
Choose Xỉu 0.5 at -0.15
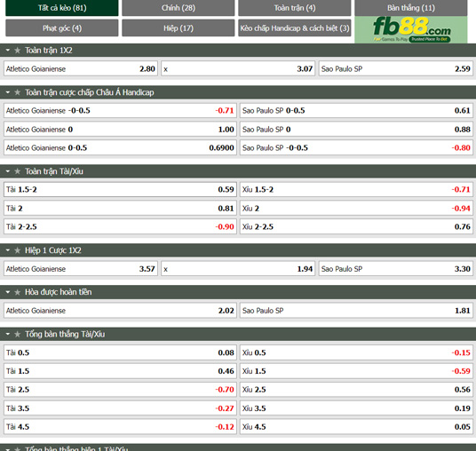pos(356,352)
